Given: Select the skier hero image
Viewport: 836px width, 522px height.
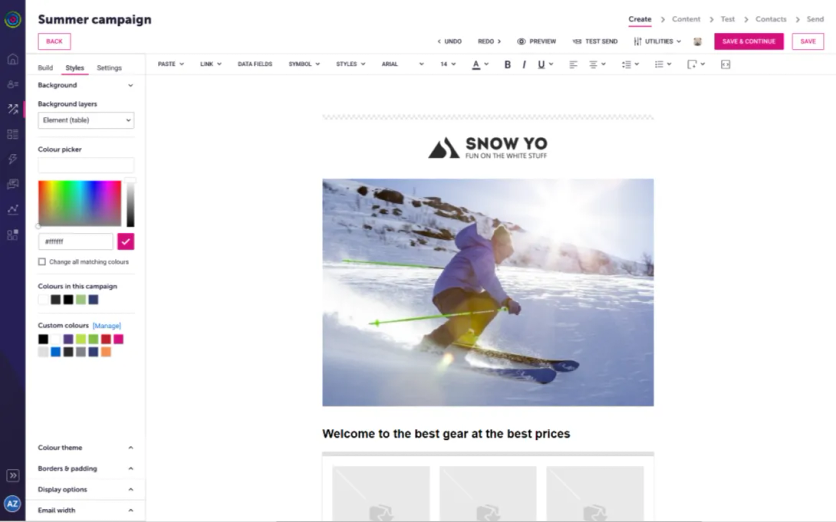Looking at the screenshot, I should tap(488, 292).
